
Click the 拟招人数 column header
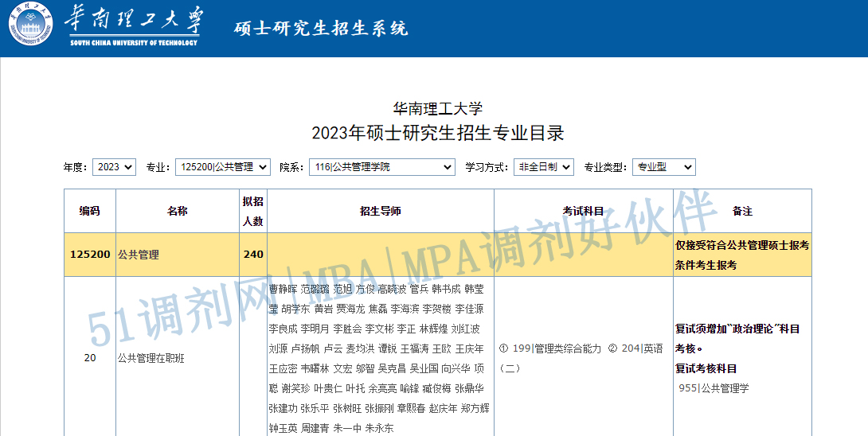[x=253, y=211]
